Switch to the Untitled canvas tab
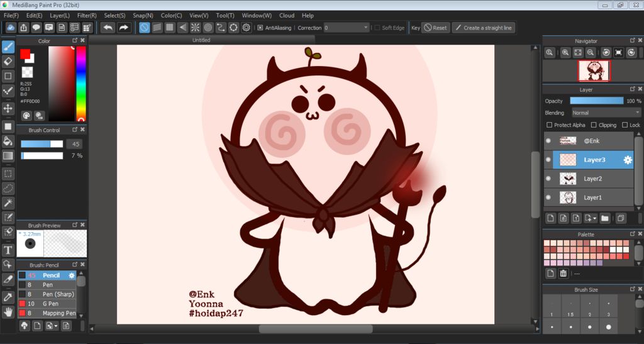The height and width of the screenshot is (344, 644). point(201,40)
